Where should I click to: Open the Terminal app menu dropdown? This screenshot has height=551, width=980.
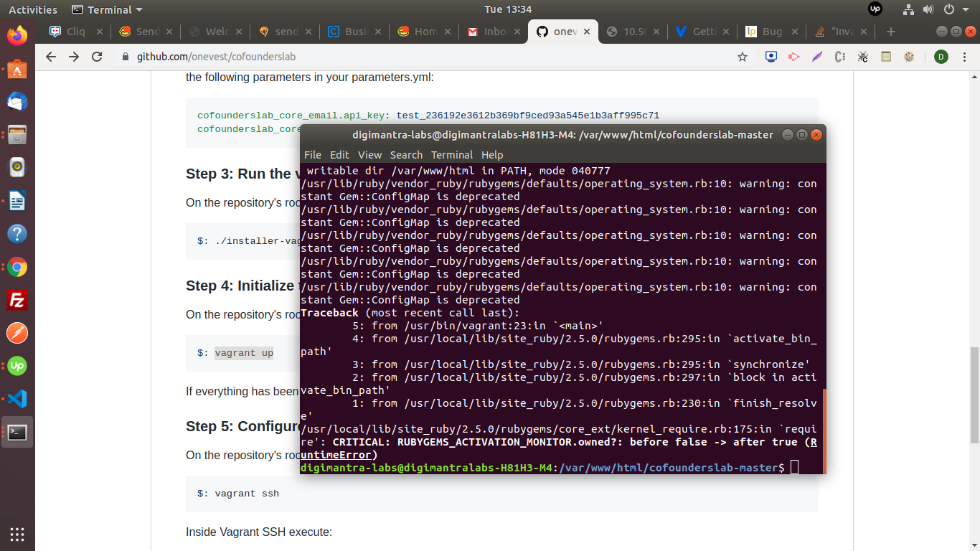[x=108, y=9]
